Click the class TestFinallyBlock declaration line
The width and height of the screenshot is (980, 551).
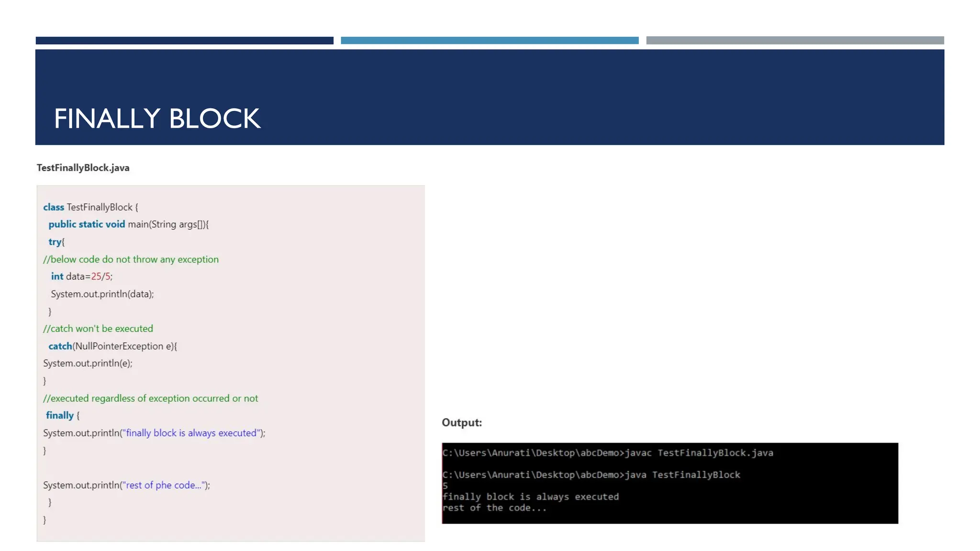90,207
